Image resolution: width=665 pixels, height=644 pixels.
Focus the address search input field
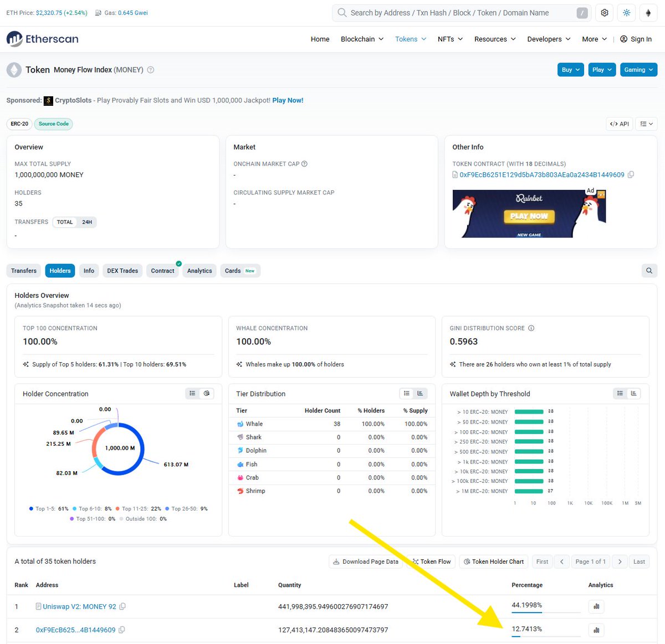(x=462, y=13)
